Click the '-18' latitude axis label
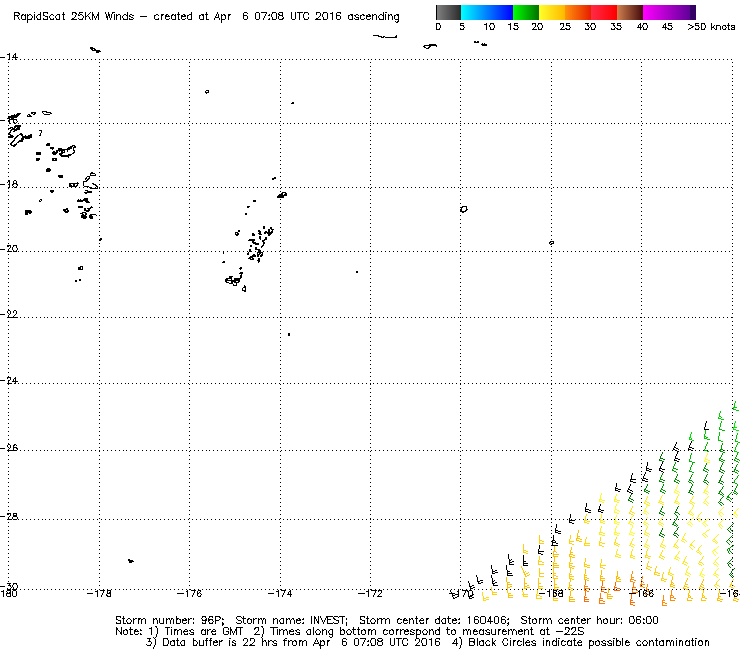740x650 pixels. coord(9,184)
